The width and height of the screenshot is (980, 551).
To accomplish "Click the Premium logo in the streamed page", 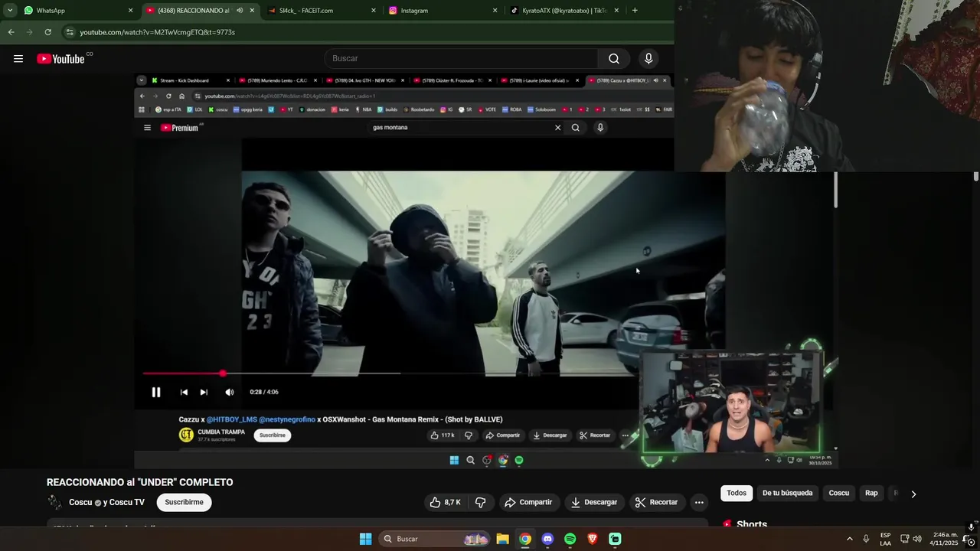I will [x=180, y=128].
